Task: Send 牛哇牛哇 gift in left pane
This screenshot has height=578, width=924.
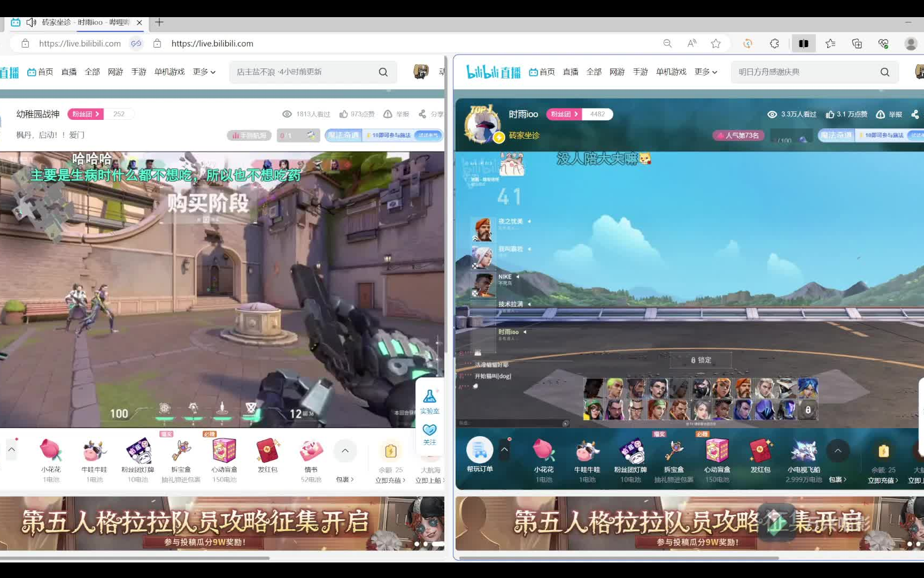Action: (x=94, y=459)
